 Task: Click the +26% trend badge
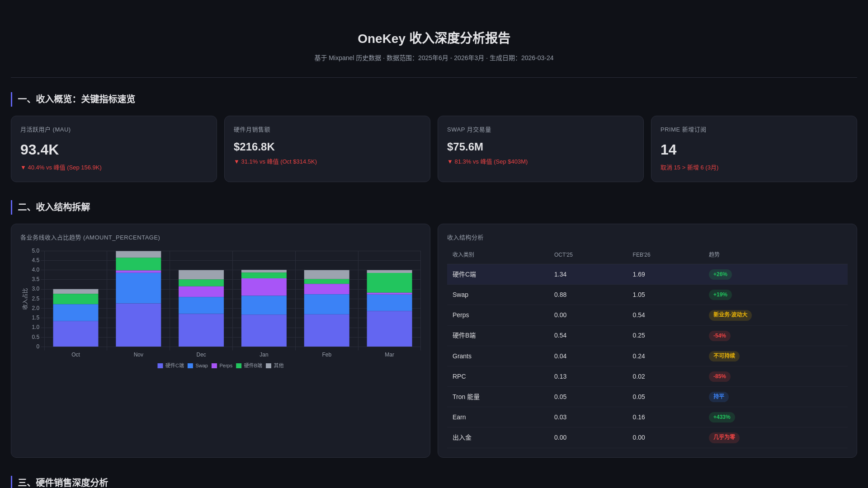[720, 274]
